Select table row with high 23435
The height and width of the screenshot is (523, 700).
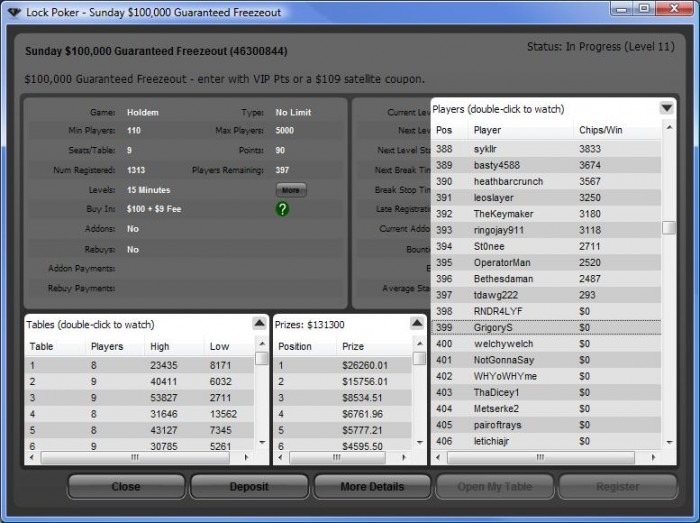pyautogui.click(x=140, y=365)
